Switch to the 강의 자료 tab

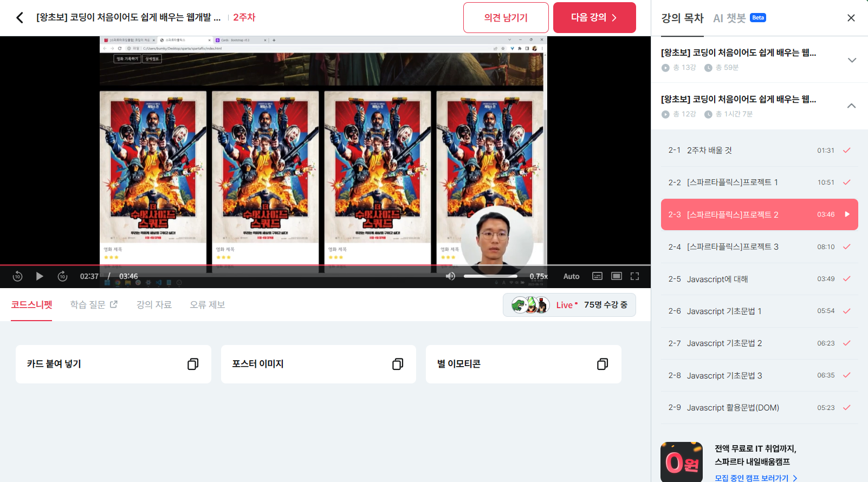point(154,304)
